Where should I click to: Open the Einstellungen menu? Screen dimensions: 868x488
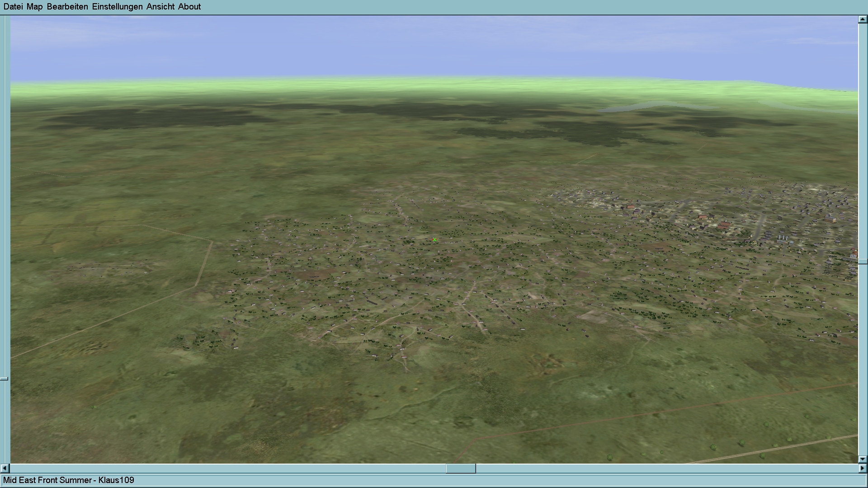[x=117, y=7]
